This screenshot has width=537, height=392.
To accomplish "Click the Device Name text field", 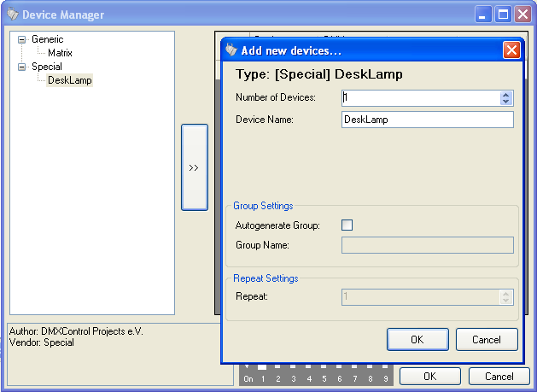I will 427,120.
